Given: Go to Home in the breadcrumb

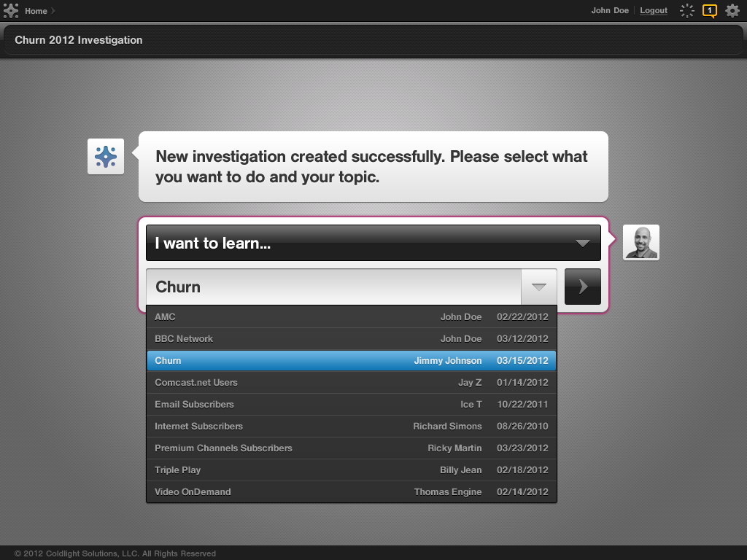Looking at the screenshot, I should 36,11.
